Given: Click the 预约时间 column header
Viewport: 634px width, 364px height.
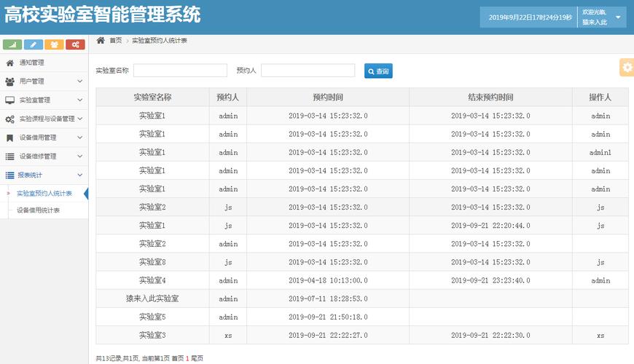Looking at the screenshot, I should [328, 98].
